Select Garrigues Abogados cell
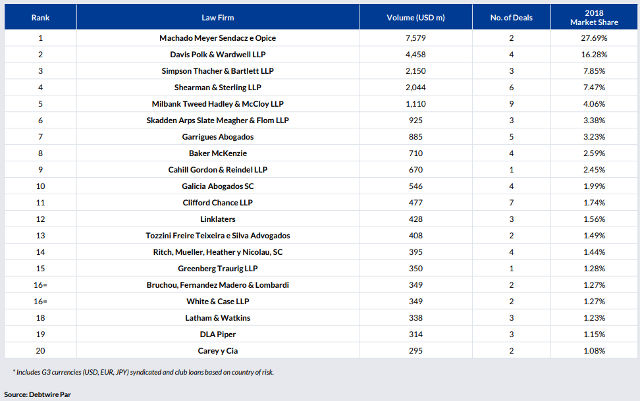This screenshot has width=640, height=401. 218,137
